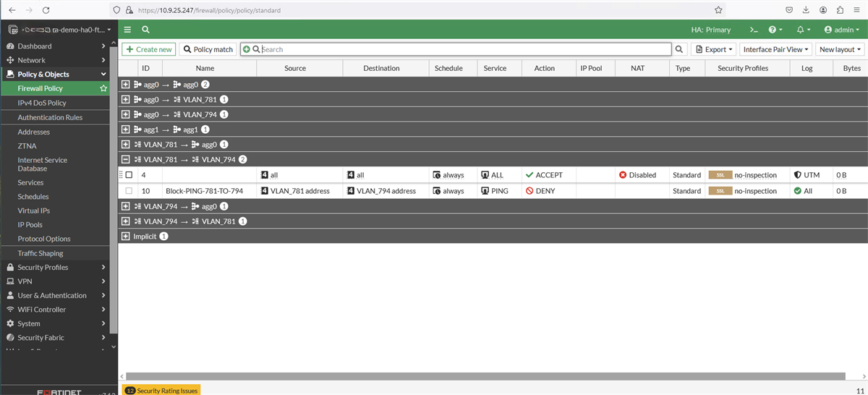Sort by the Destination column header
868x395 pixels.
(x=382, y=68)
